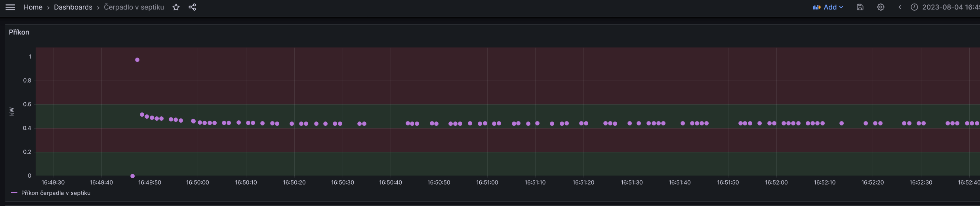
Task: Open the hamburger navigation menu
Action: [x=10, y=7]
